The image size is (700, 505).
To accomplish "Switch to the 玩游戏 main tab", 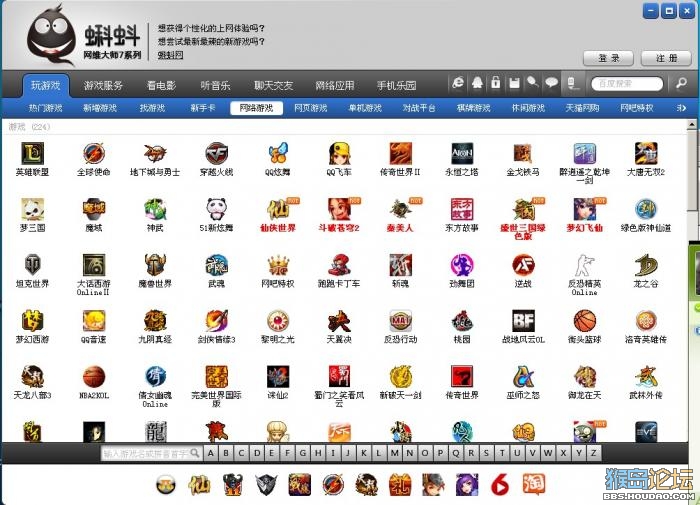I will point(46,85).
